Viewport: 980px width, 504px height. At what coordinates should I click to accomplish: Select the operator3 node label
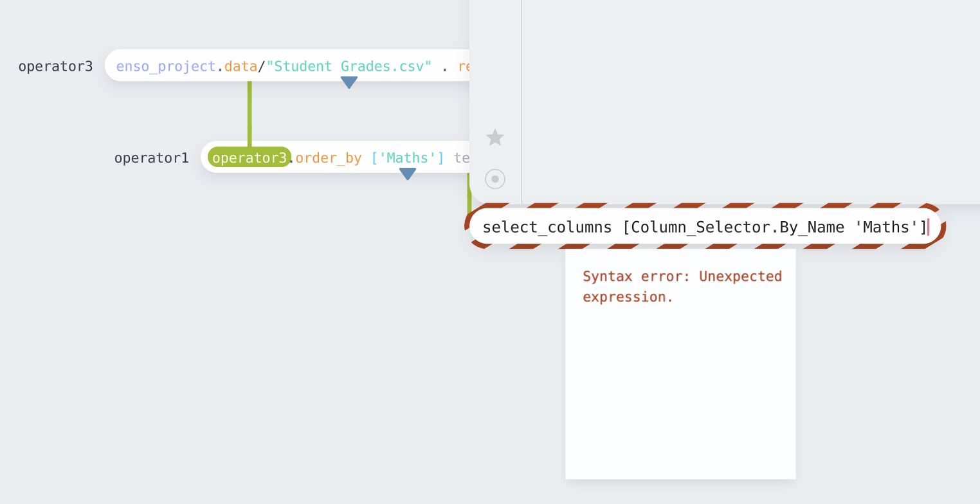[55, 66]
